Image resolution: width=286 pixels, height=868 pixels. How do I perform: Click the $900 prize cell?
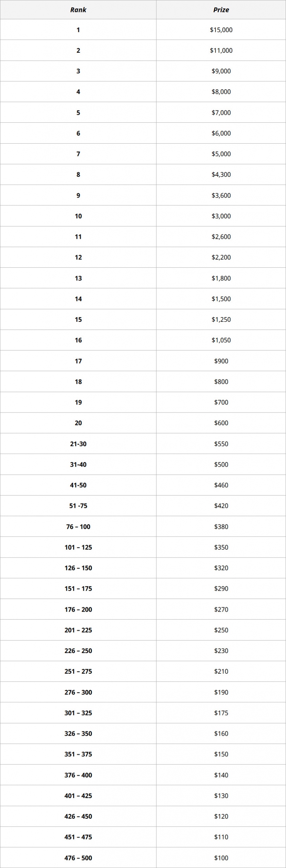221,361
